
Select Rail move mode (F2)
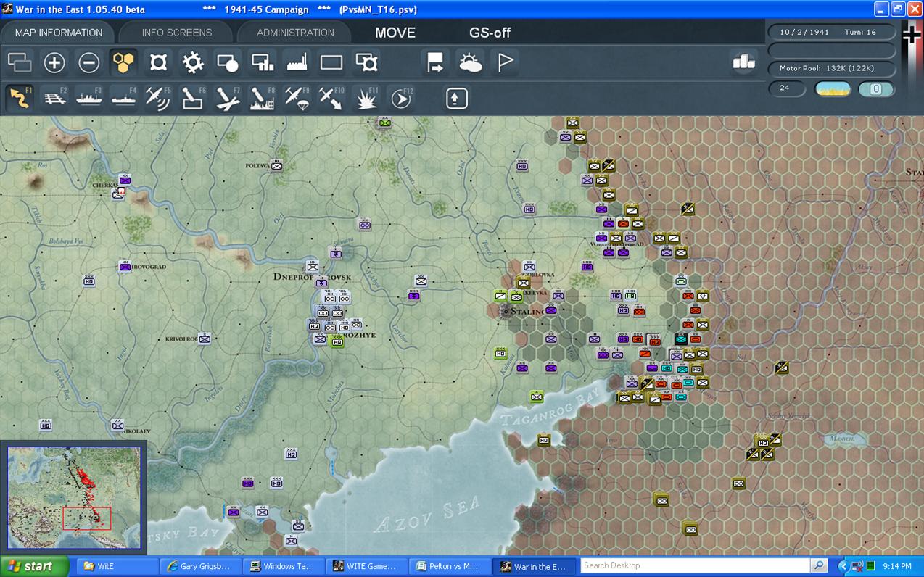54,98
